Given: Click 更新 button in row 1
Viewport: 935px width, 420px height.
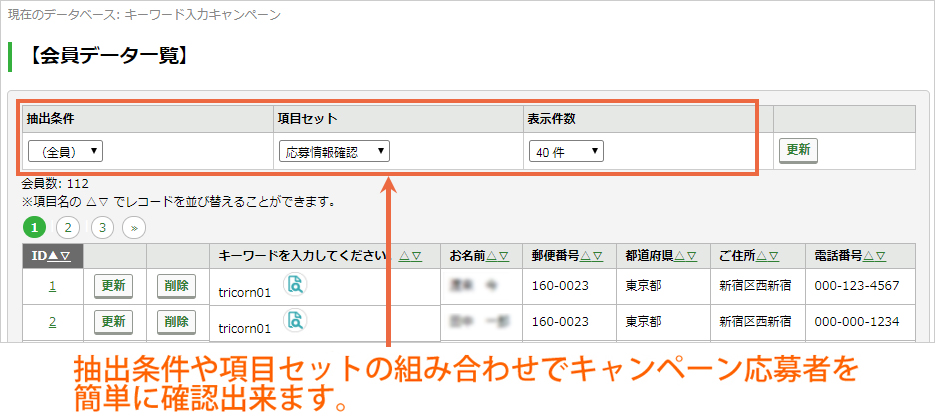Looking at the screenshot, I should click(113, 286).
